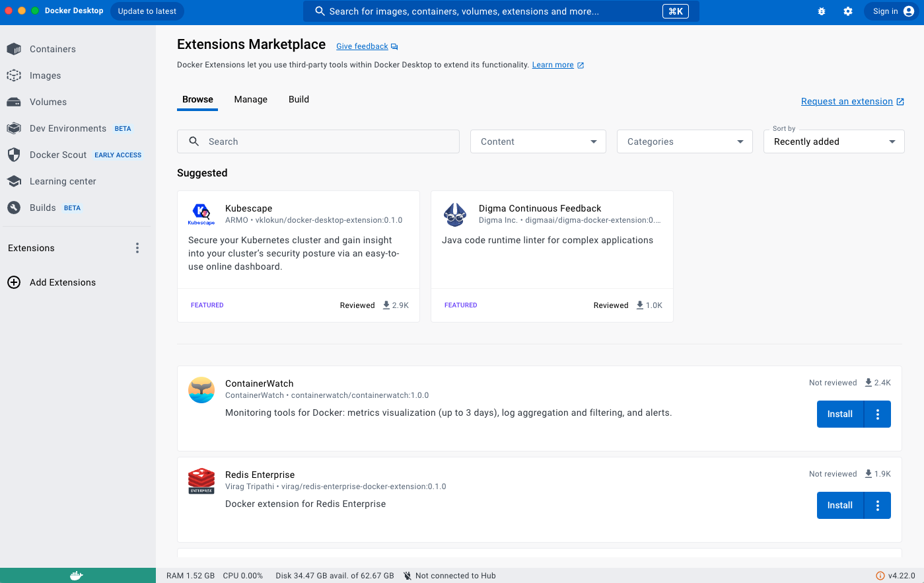
Task: Click the Digma FEATURED label
Action: click(x=460, y=305)
